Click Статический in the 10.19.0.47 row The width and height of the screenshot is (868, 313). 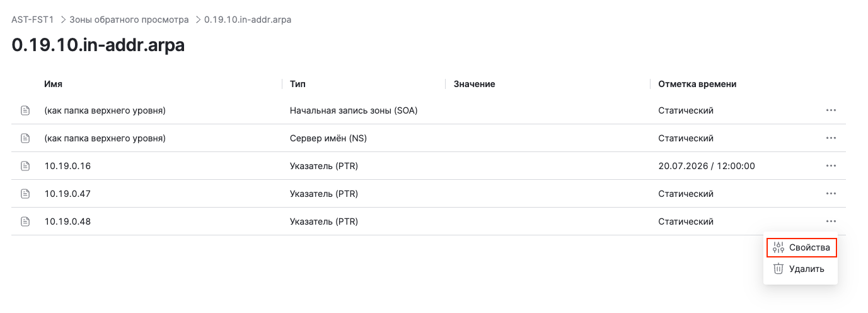pyautogui.click(x=686, y=194)
